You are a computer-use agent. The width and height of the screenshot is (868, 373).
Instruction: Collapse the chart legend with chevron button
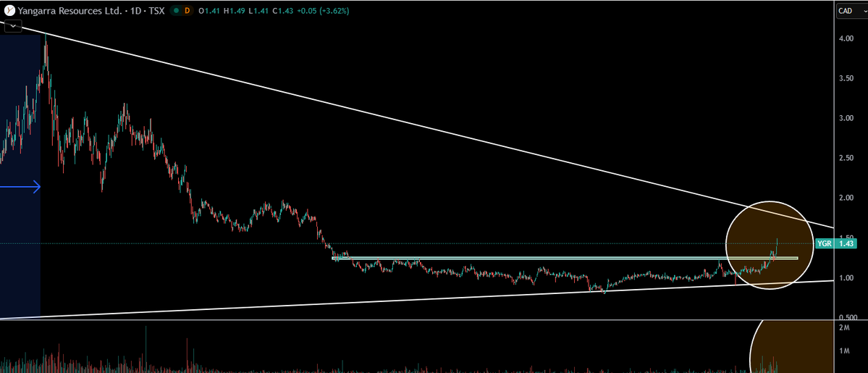click(x=13, y=25)
